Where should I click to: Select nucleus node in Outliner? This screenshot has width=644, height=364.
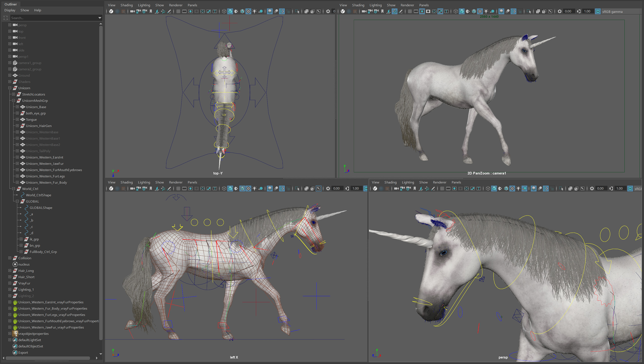click(x=24, y=264)
